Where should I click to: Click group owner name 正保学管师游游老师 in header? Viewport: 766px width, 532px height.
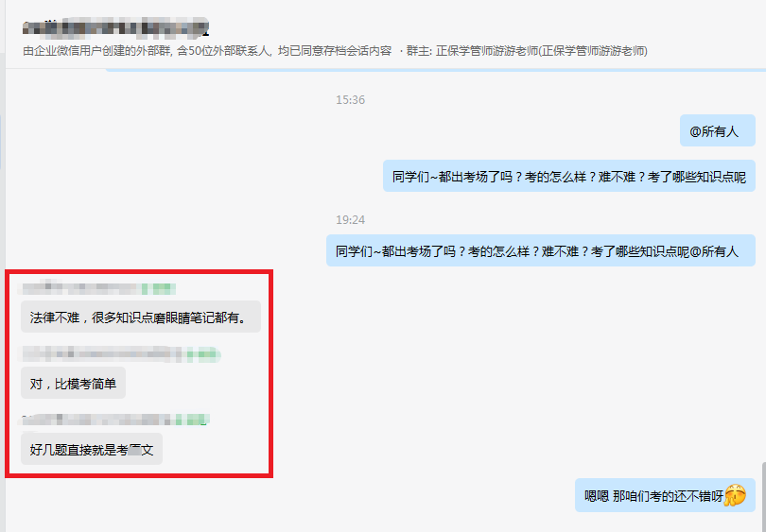pos(487,51)
